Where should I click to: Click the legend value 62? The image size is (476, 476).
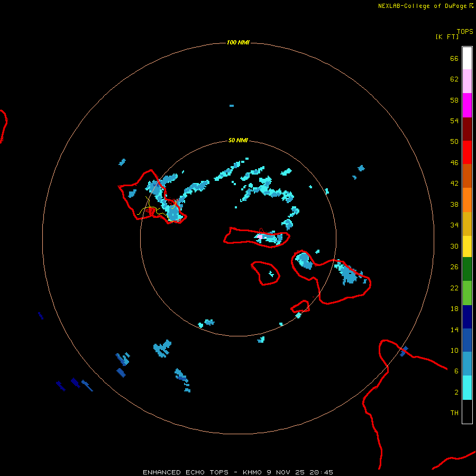tap(454, 79)
